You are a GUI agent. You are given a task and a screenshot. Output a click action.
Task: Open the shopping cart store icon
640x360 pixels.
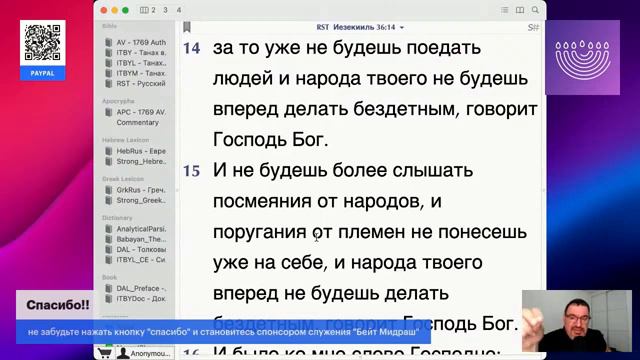(105, 353)
